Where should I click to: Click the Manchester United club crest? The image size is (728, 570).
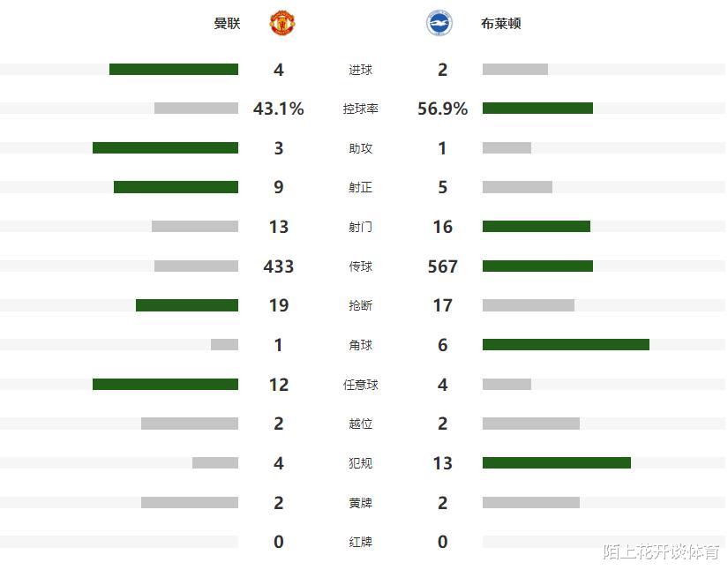click(x=282, y=23)
